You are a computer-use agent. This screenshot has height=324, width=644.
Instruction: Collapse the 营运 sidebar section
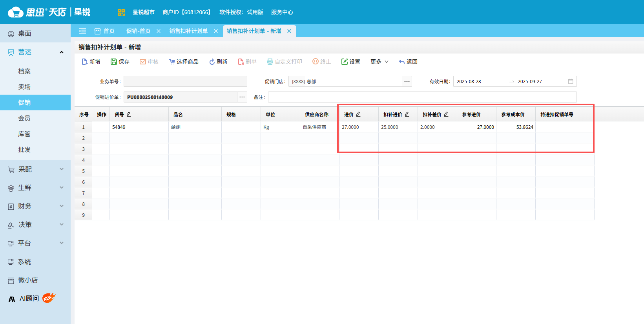point(61,52)
